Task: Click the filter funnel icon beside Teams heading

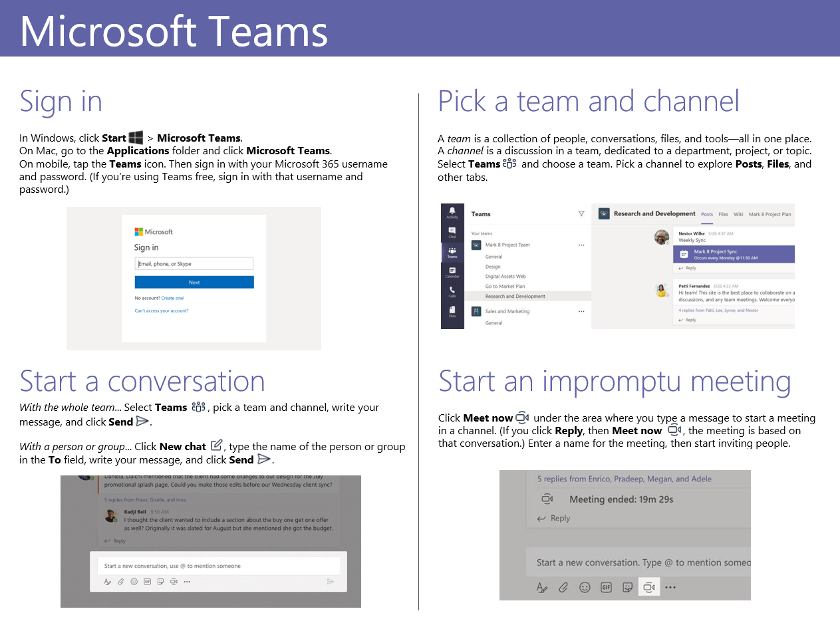Action: click(x=581, y=214)
